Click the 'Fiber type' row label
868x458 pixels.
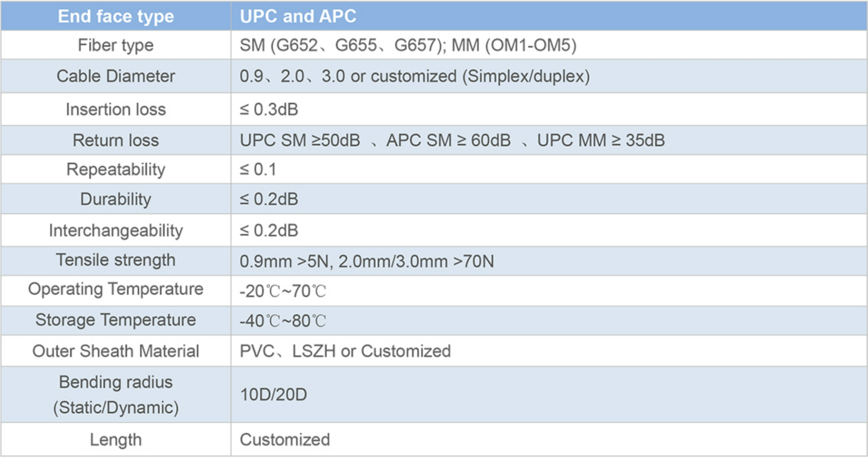[116, 45]
